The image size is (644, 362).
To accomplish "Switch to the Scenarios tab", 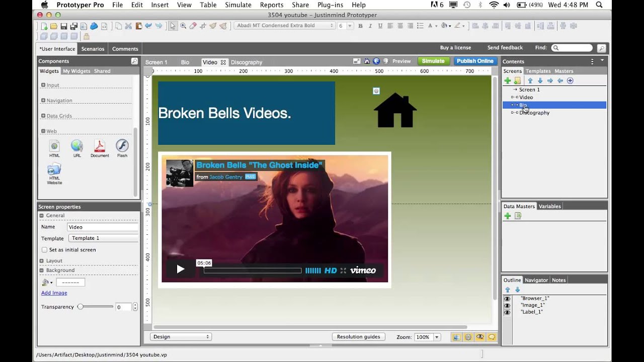I will click(x=93, y=49).
